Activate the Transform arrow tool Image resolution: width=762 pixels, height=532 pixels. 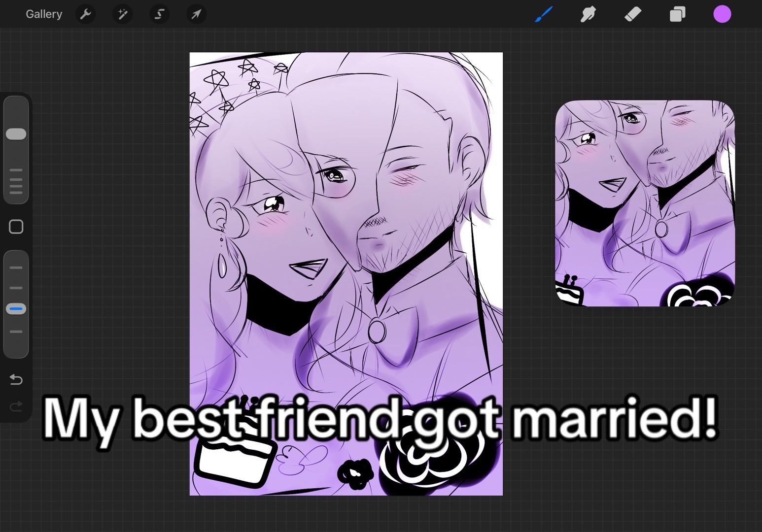click(196, 14)
